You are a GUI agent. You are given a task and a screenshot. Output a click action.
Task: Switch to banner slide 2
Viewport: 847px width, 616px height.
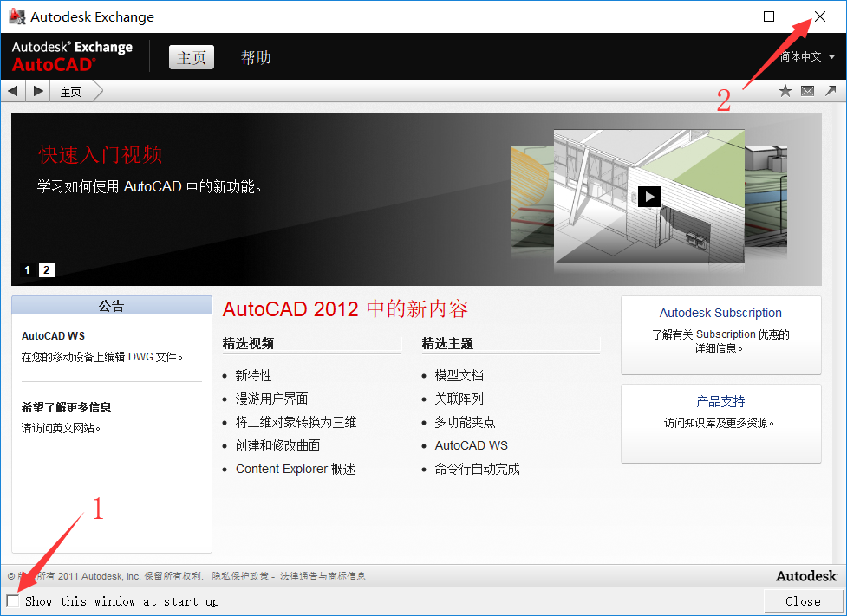47,270
